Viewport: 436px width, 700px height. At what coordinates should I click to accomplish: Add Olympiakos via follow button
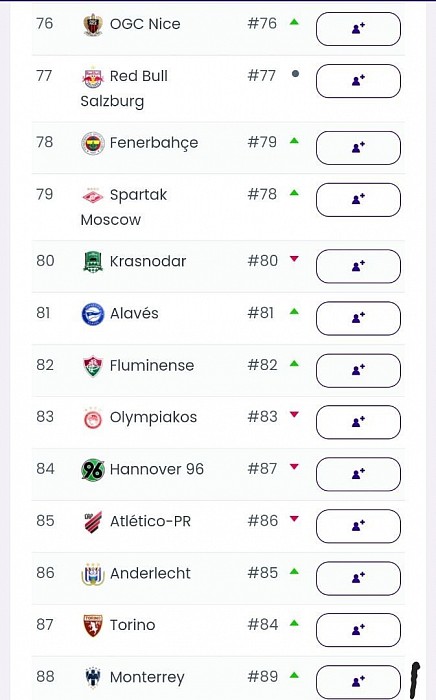tap(358, 422)
